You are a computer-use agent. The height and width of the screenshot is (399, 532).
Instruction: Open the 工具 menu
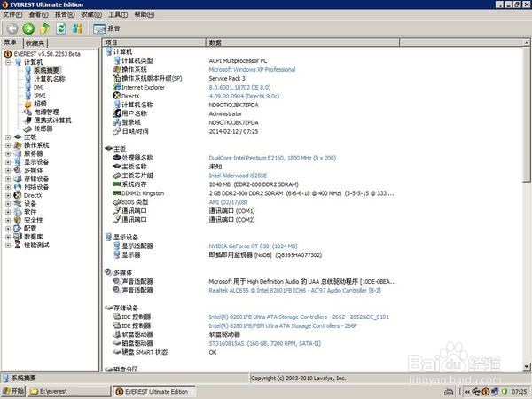tap(118, 14)
